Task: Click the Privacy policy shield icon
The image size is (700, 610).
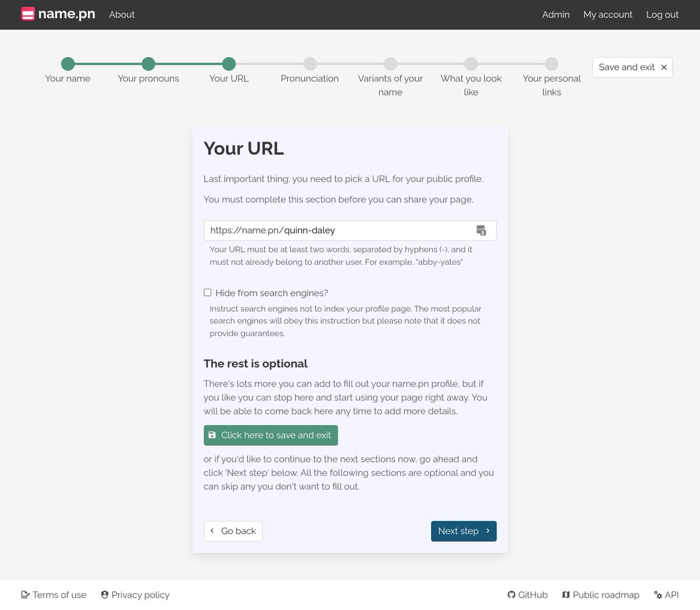Action: 104,595
